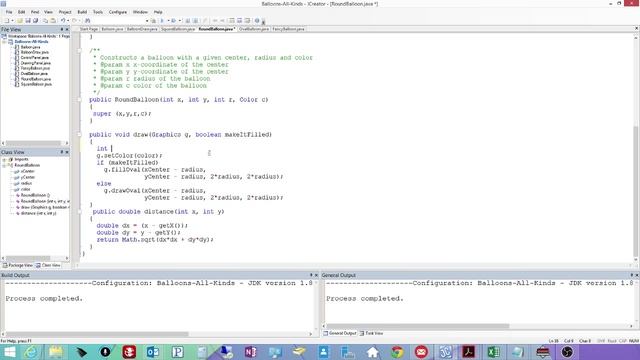Open OneNote from the taskbar

pos(250,352)
